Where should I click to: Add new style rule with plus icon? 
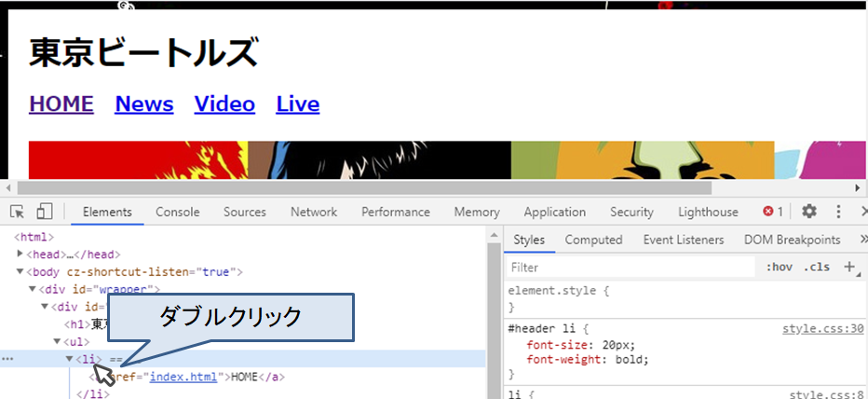tap(849, 268)
